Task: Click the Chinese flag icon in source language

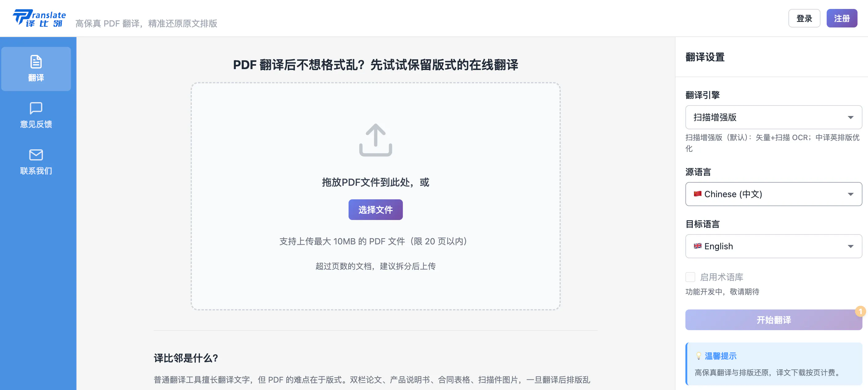Action: (x=697, y=194)
